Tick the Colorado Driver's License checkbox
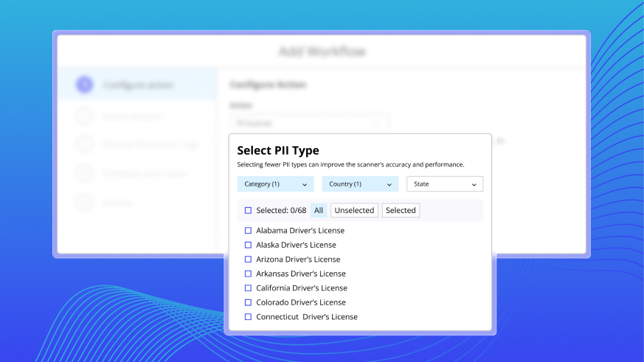The height and width of the screenshot is (362, 644). 248,302
